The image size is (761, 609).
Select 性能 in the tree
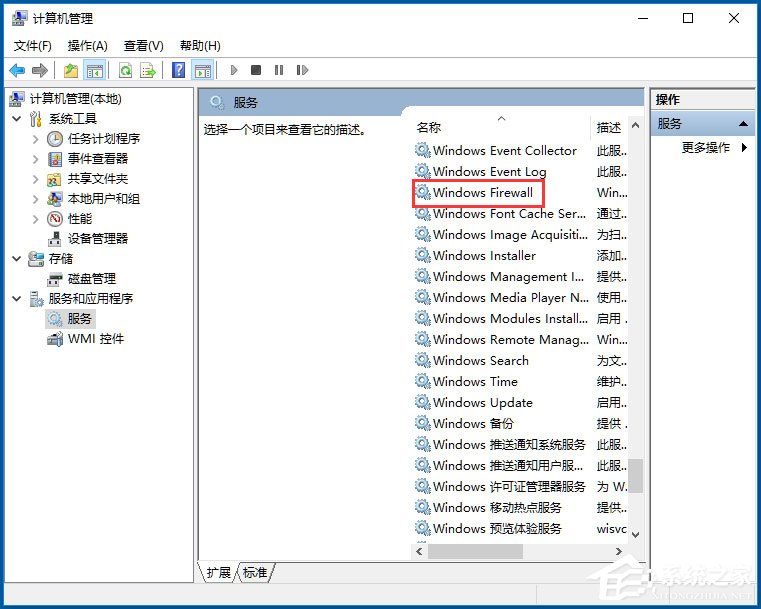pos(80,218)
